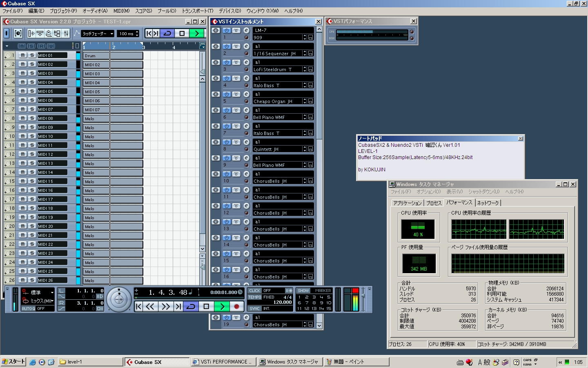
Task: Open Windows スタート menu
Action: coord(13,362)
